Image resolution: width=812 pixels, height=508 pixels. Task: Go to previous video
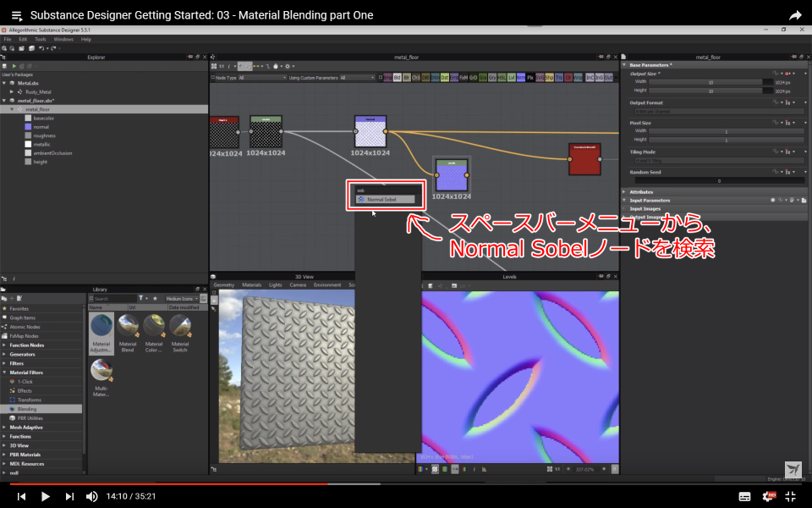click(21, 496)
